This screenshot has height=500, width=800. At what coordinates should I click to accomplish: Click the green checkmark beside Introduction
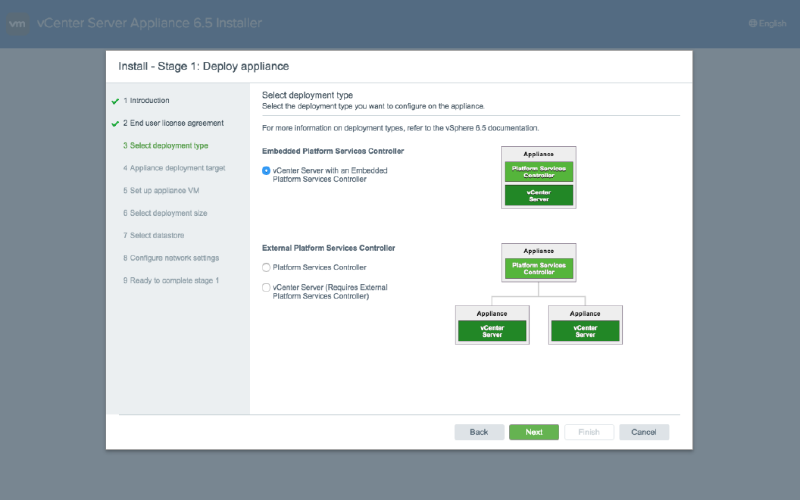tap(116, 101)
